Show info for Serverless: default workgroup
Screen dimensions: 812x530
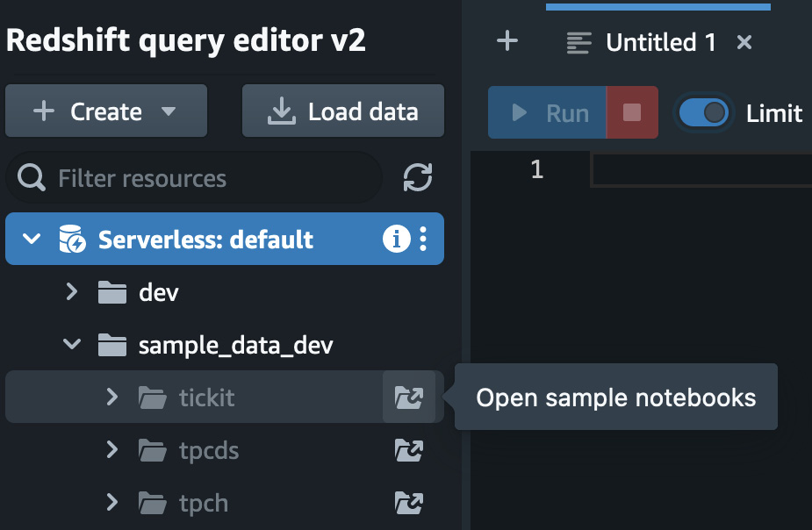click(396, 240)
